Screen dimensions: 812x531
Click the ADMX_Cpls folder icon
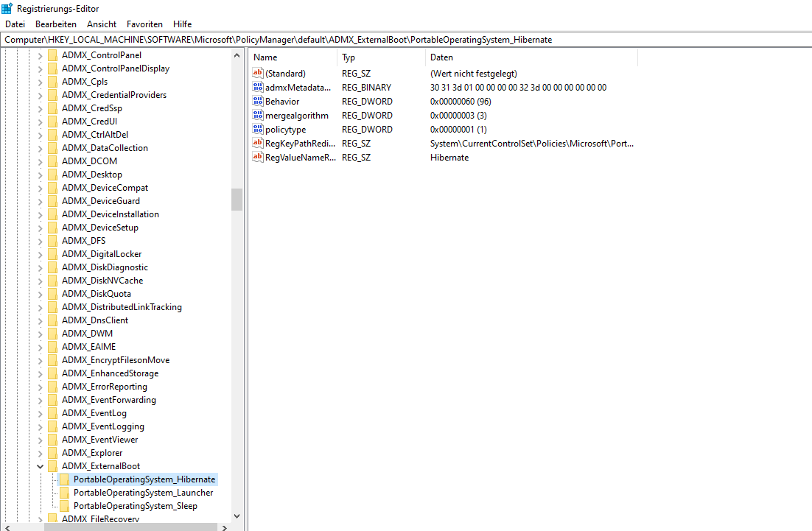52,81
